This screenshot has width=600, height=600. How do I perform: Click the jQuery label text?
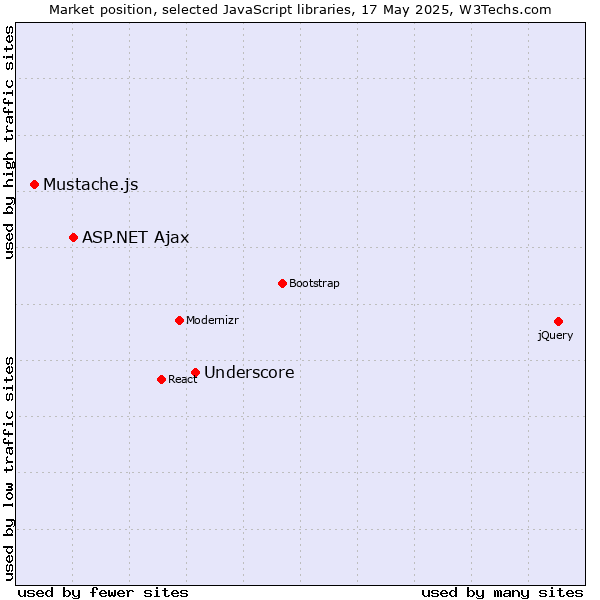[x=555, y=336]
